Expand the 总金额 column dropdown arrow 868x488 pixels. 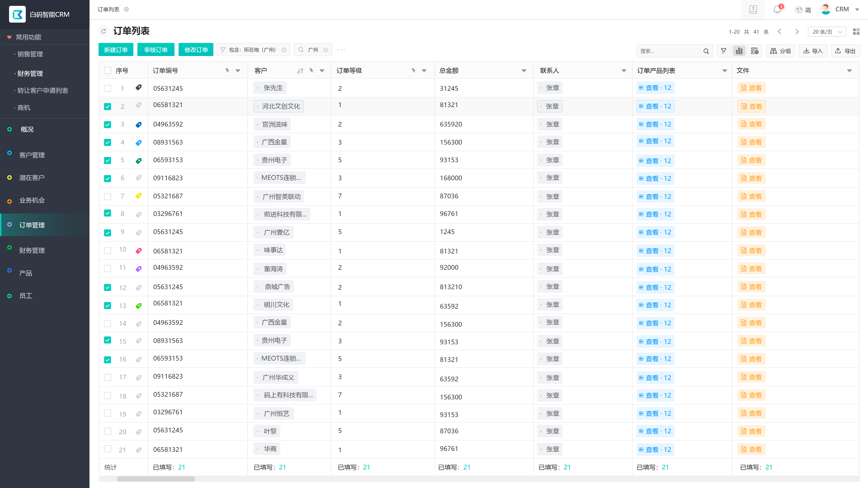click(x=524, y=71)
